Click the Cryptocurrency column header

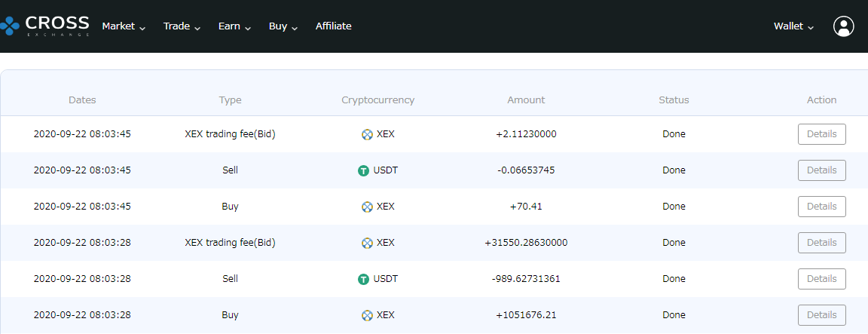[378, 100]
